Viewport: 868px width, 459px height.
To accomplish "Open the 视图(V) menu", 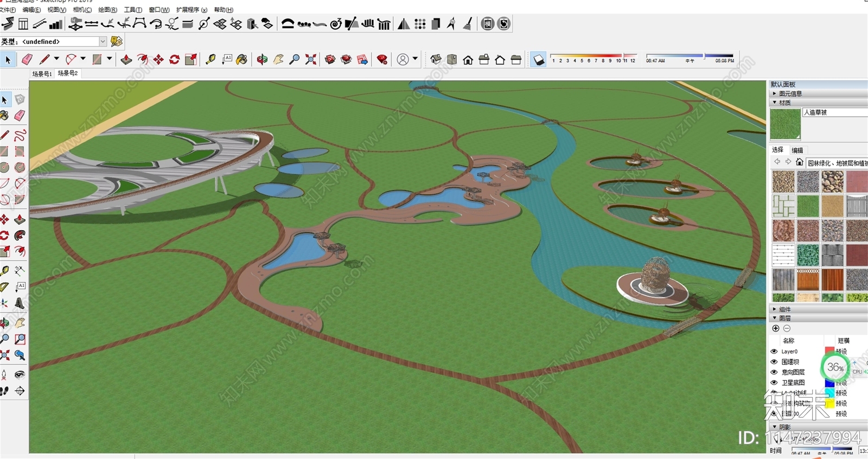I will 56,10.
